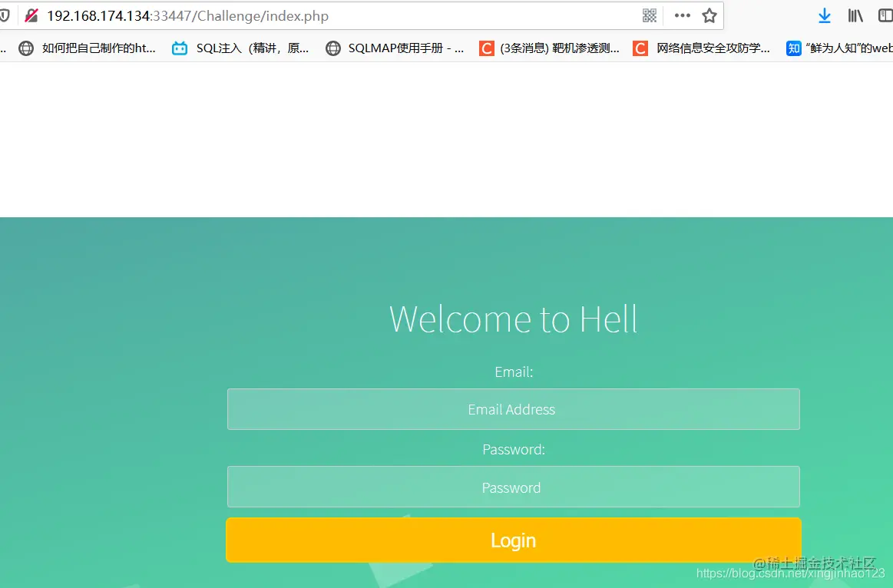Screen dimensions: 893x588
Task: Click the "Password:" label
Action: (x=514, y=449)
